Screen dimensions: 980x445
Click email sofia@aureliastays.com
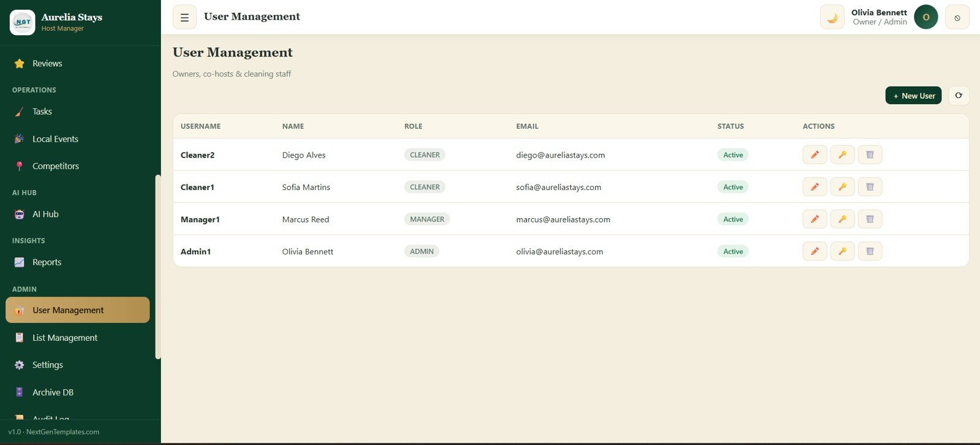(x=559, y=188)
